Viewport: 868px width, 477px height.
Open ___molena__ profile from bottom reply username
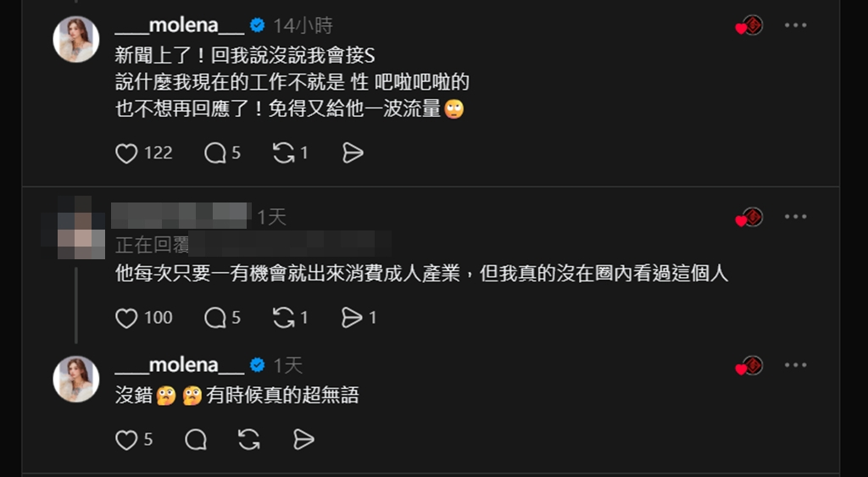(180, 365)
